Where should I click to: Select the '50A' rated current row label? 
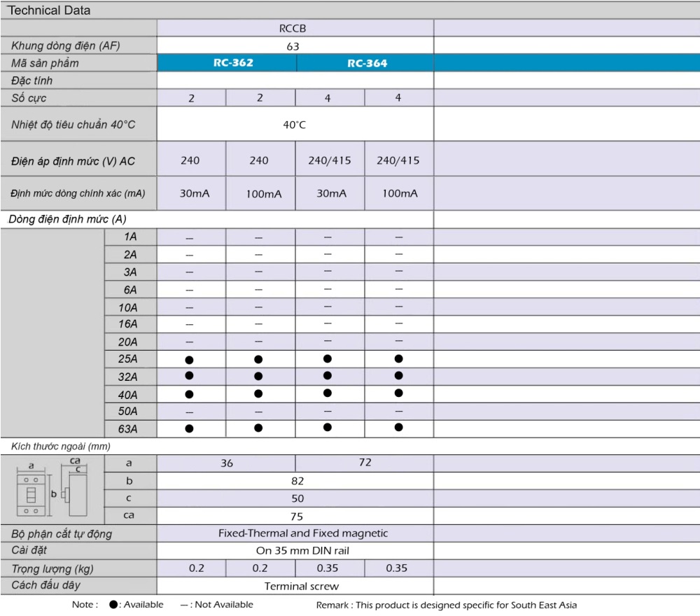(127, 411)
